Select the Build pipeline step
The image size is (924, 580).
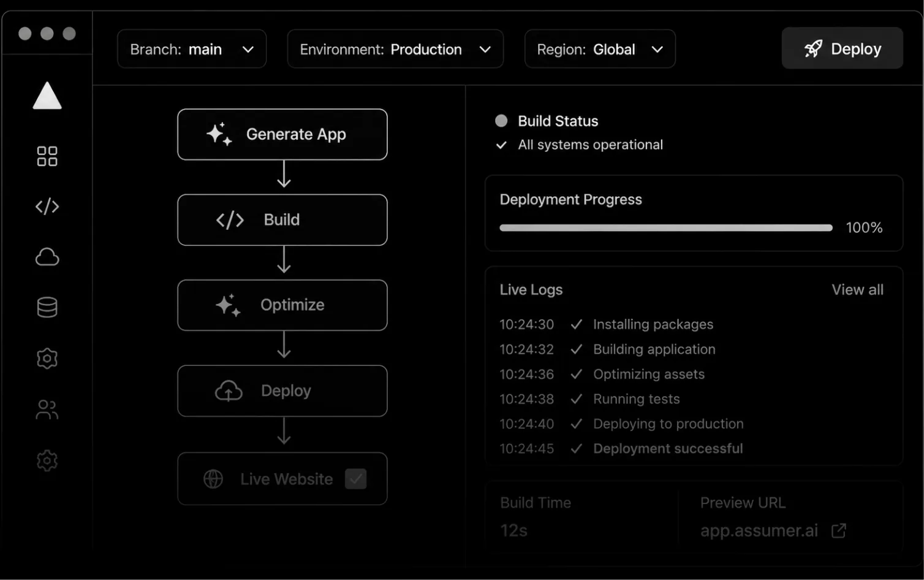(282, 220)
